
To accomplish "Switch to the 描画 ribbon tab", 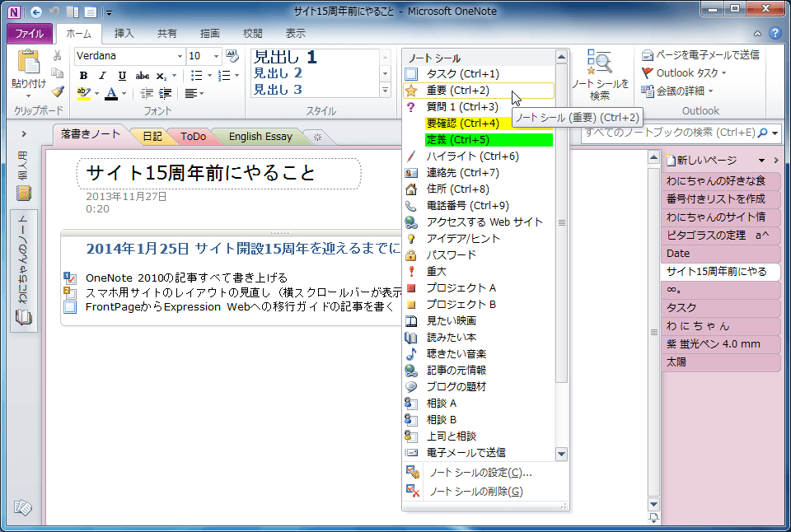I will [x=210, y=33].
